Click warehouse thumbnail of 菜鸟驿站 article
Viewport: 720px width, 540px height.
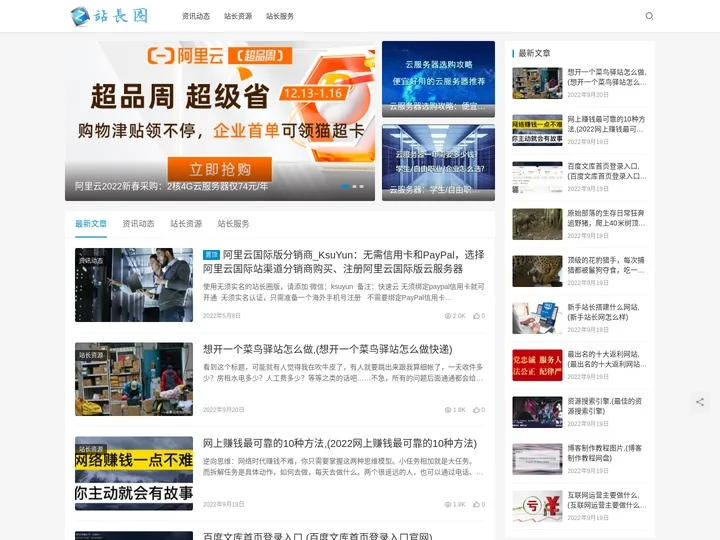pyautogui.click(x=134, y=379)
